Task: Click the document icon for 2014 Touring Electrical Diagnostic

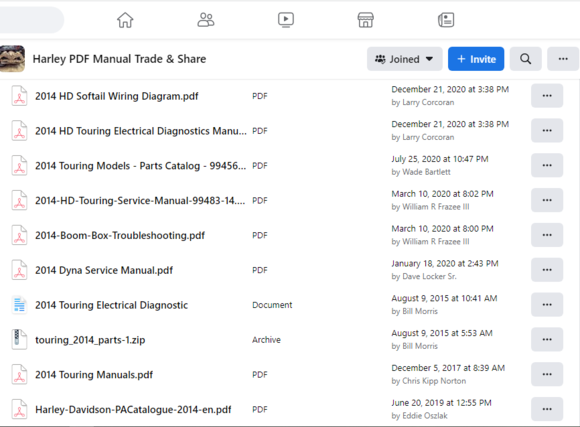Action: click(19, 305)
